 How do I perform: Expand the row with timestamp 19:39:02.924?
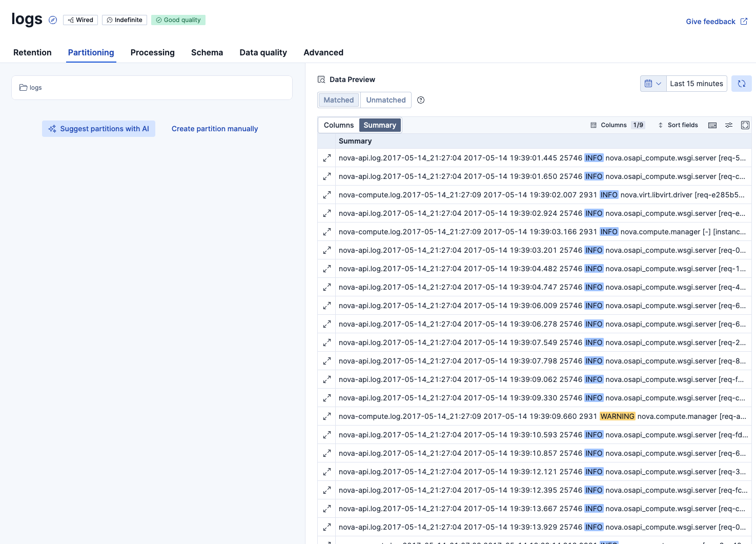[x=327, y=213]
